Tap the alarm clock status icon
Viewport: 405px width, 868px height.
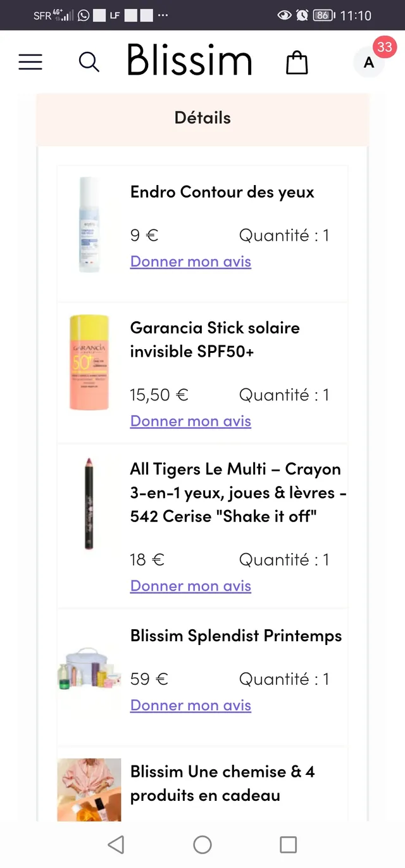302,15
